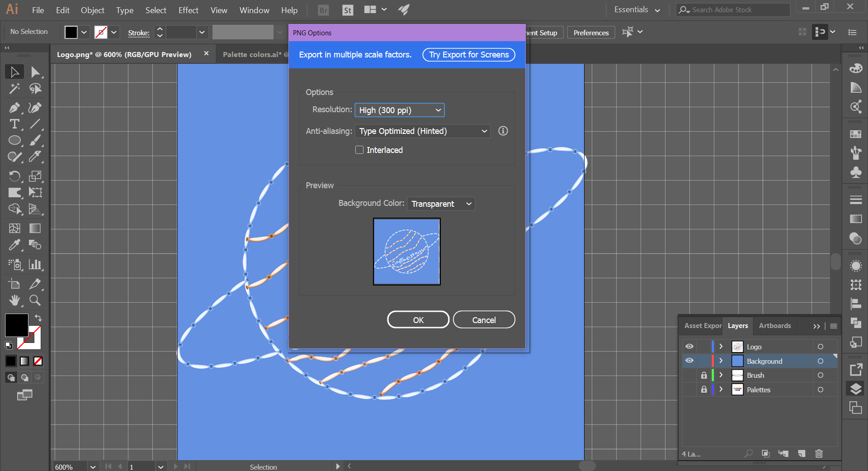Expand the Palettes layer
The width and height of the screenshot is (868, 471).
(x=721, y=389)
